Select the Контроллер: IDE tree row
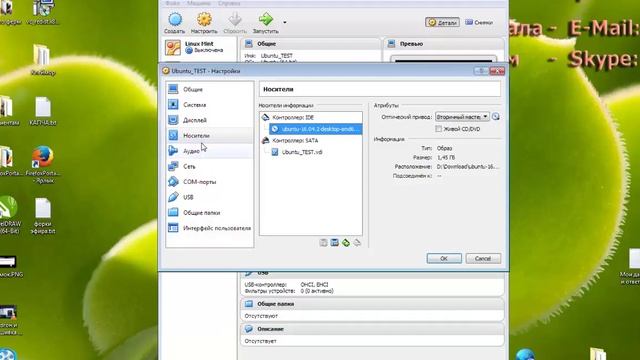 tap(311, 117)
